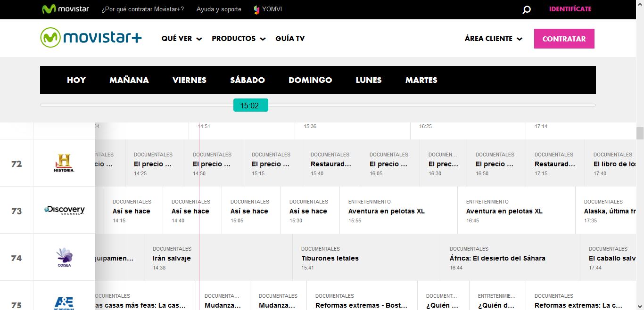Screen dimensions: 644x310
Task: Open El precio program at 14:50 on Historia
Action: 214,163
